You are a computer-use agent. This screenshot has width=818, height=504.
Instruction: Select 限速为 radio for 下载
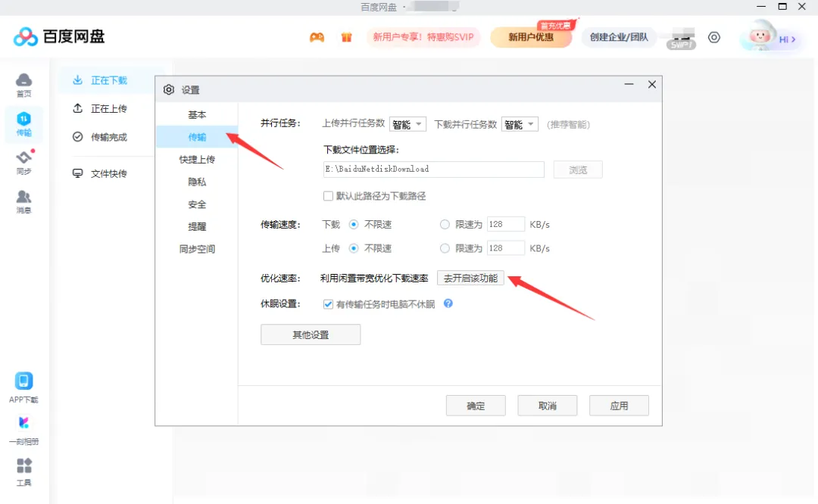445,225
